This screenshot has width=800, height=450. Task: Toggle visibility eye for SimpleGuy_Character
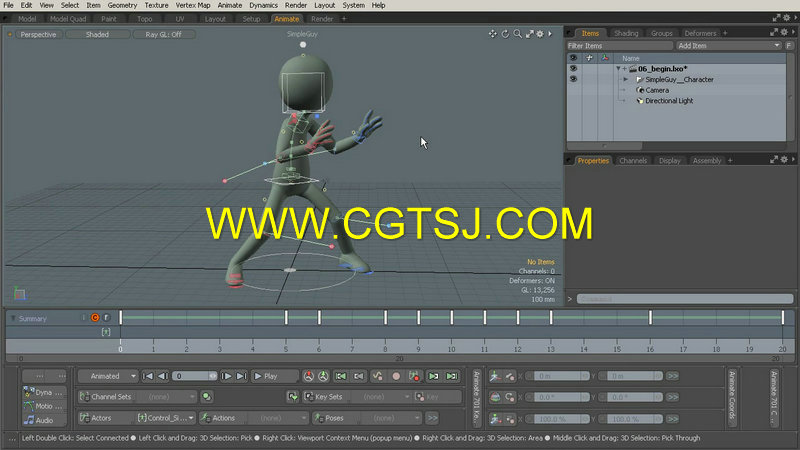pos(573,79)
